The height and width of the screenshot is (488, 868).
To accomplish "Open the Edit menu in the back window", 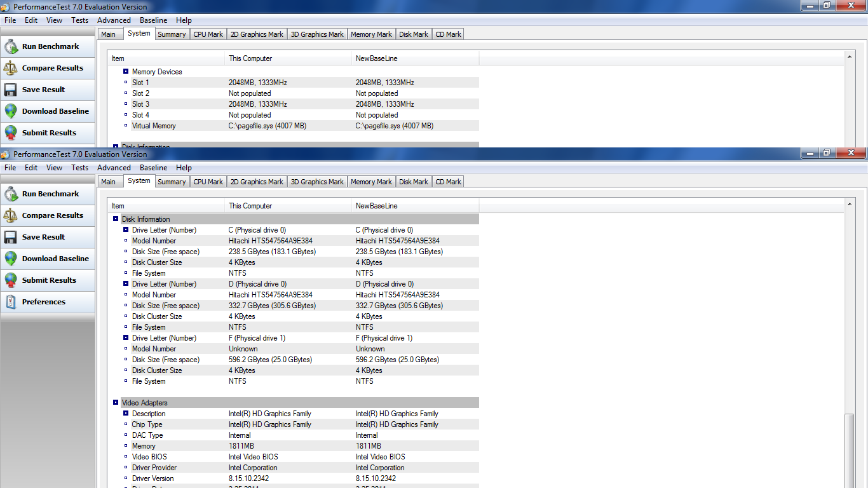I will pyautogui.click(x=31, y=20).
